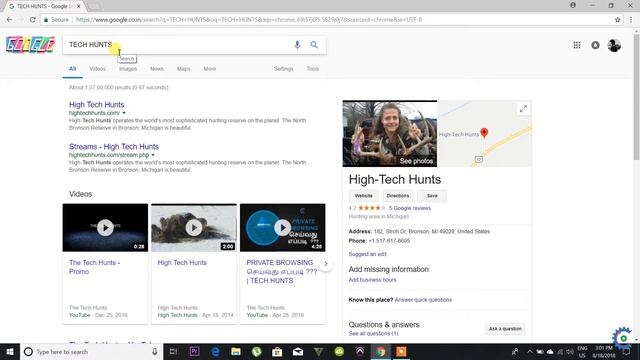
Task: Click the Website button in the panel
Action: click(363, 196)
